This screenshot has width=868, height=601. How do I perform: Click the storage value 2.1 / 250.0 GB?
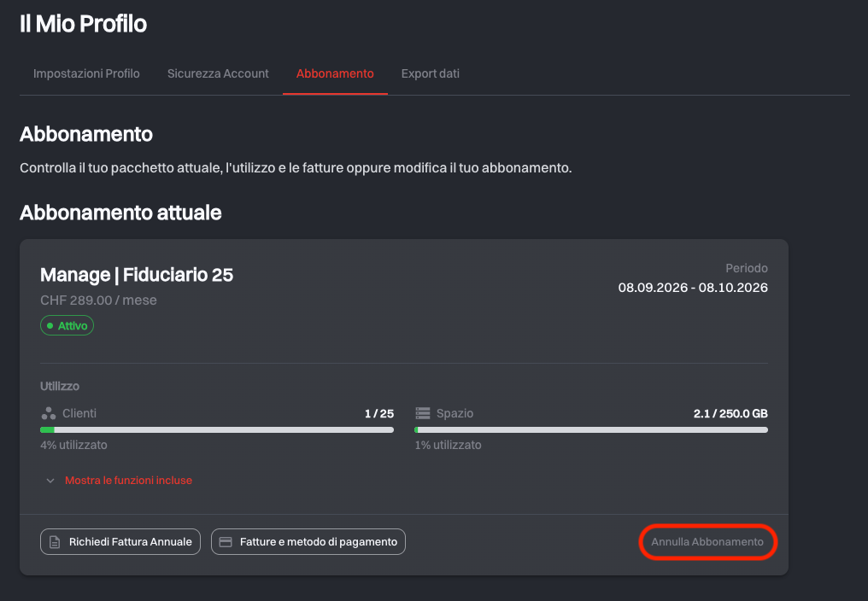(730, 413)
